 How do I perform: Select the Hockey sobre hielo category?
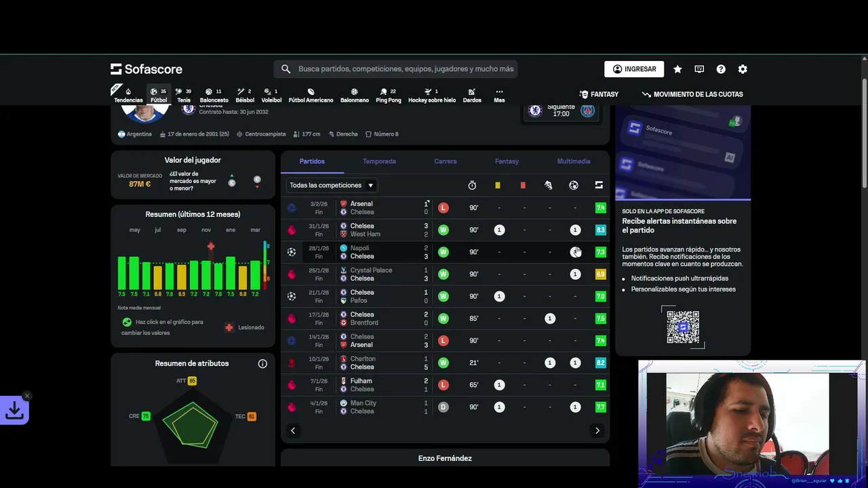click(432, 95)
